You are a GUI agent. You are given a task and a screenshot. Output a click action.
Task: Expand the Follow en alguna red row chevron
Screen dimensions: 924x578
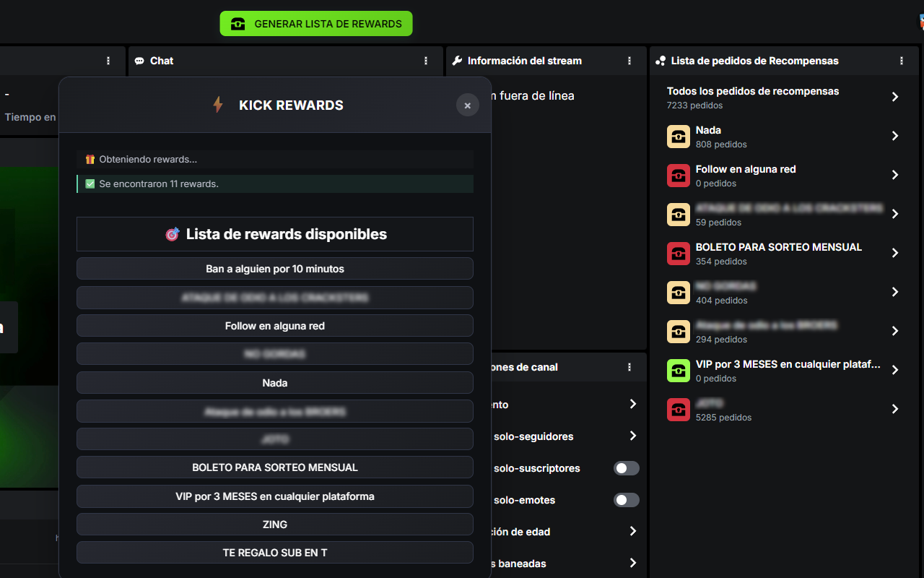pos(895,175)
